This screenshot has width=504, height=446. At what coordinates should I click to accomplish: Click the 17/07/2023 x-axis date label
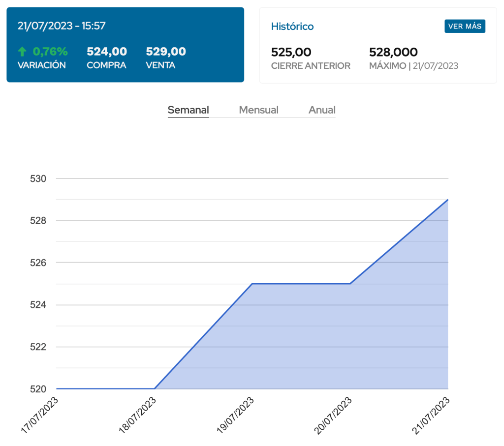tap(40, 416)
